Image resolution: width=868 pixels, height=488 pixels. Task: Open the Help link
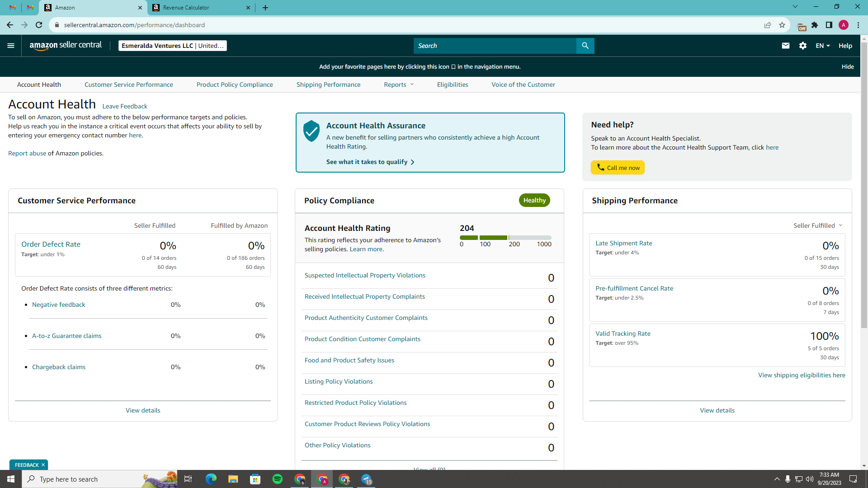click(x=845, y=46)
